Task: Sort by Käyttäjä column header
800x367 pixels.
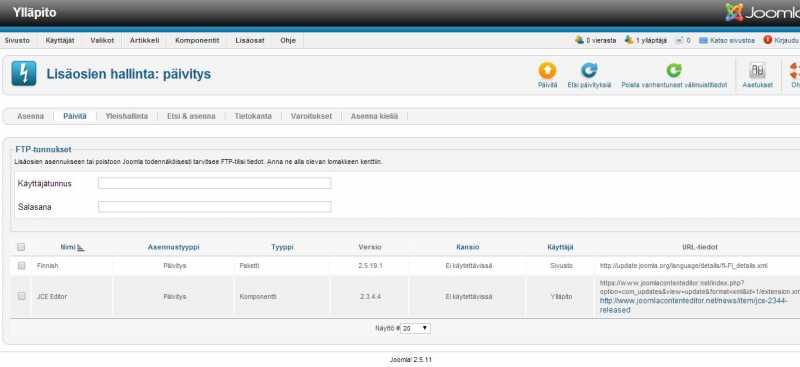Action: 560,247
